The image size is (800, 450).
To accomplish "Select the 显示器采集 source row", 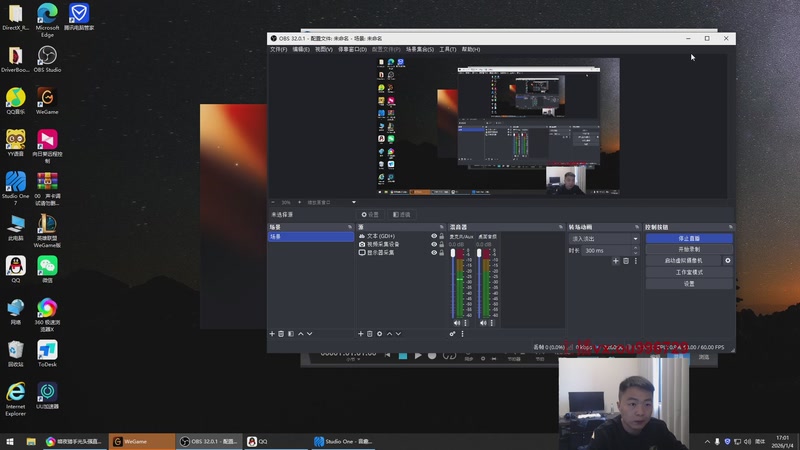I will tap(401, 253).
